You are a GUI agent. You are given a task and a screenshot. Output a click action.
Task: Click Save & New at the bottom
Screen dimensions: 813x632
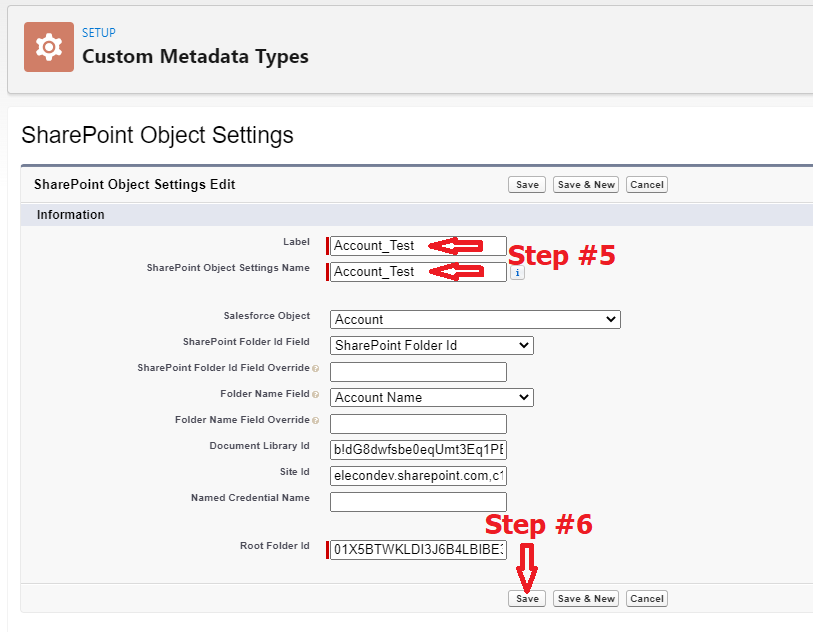pyautogui.click(x=585, y=598)
